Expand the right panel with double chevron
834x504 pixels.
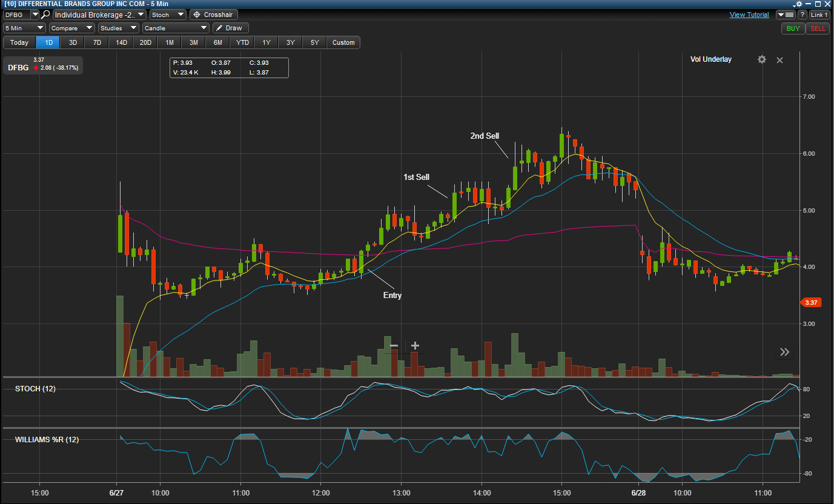pyautogui.click(x=784, y=351)
